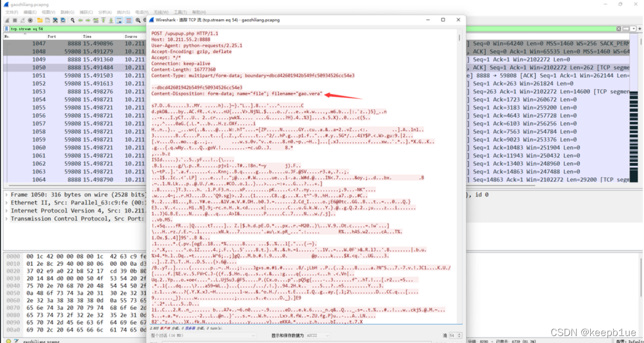
Task: Click the display filter bookmark icon
Action: 6,29
